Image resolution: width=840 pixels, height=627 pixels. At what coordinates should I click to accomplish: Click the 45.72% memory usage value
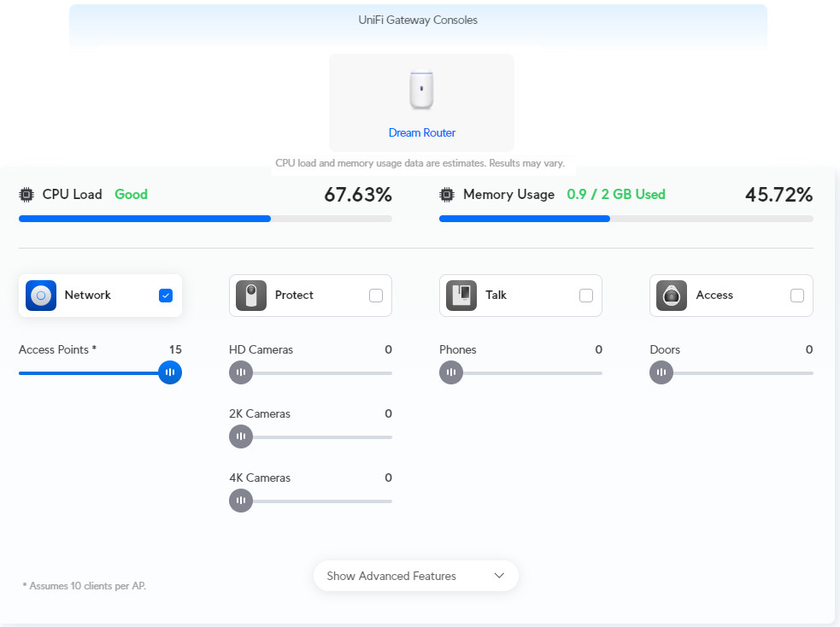[779, 195]
